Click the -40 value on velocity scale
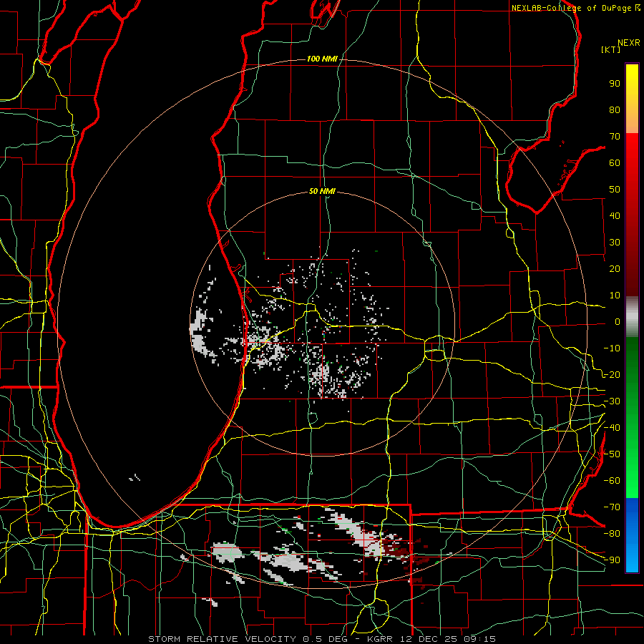Image resolution: width=644 pixels, height=644 pixels. [x=612, y=428]
